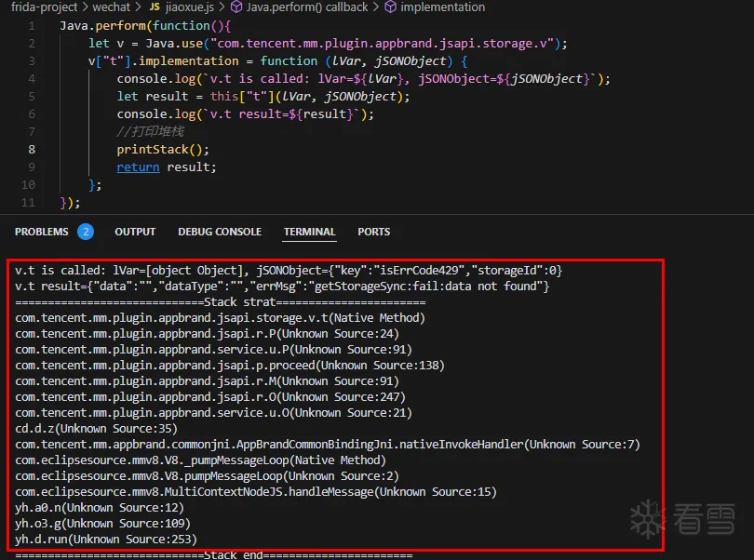
Task: Click stack line storage.v.t(Native Method)
Action: [x=220, y=318]
